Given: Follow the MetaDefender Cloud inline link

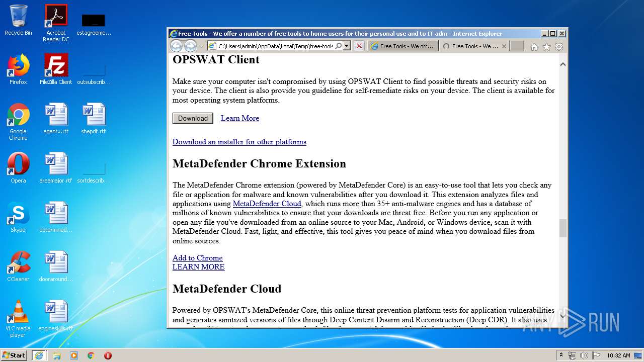Looking at the screenshot, I should 267,204.
